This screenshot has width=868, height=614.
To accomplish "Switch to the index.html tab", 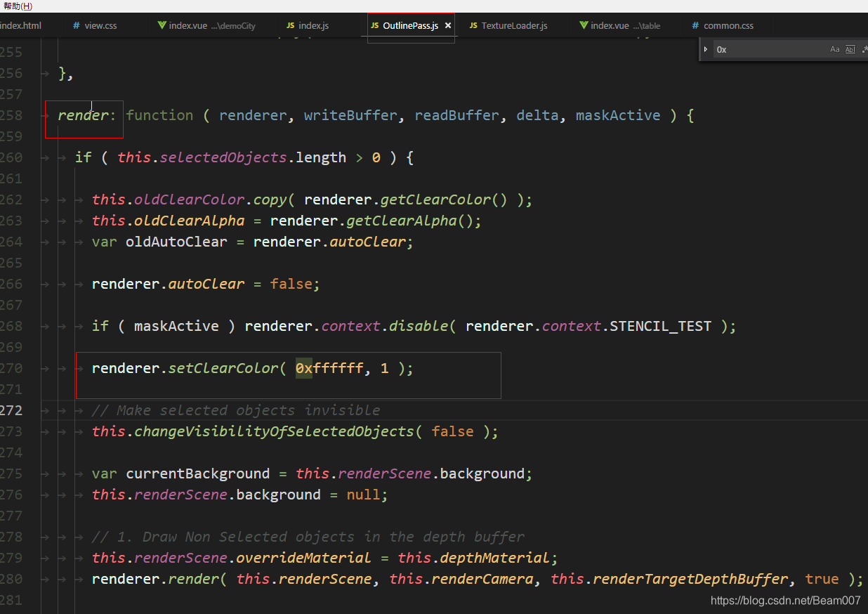I will 20,26.
